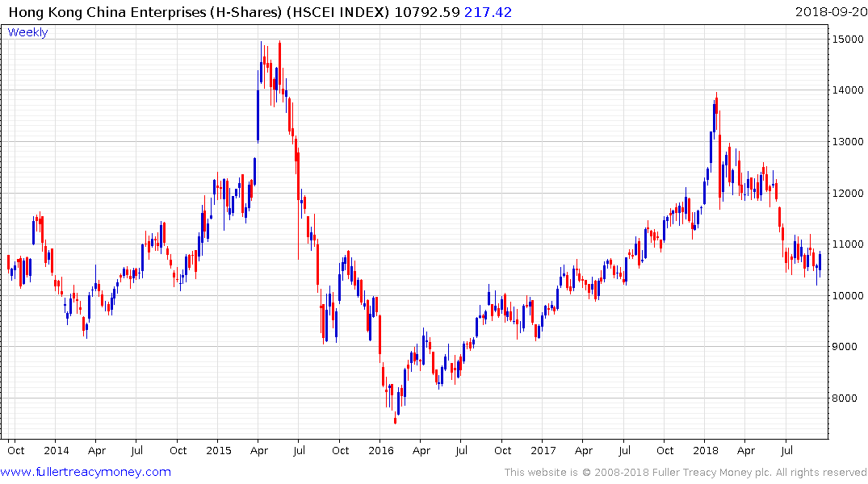Click the HSCEI INDEX ticker text
Image resolution: width=868 pixels, height=484 pixels.
point(338,12)
